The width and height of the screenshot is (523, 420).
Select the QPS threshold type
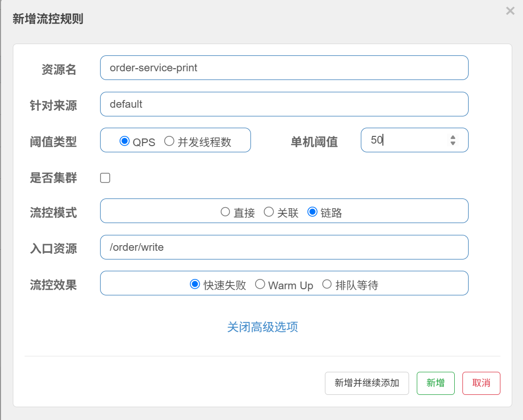(124, 141)
